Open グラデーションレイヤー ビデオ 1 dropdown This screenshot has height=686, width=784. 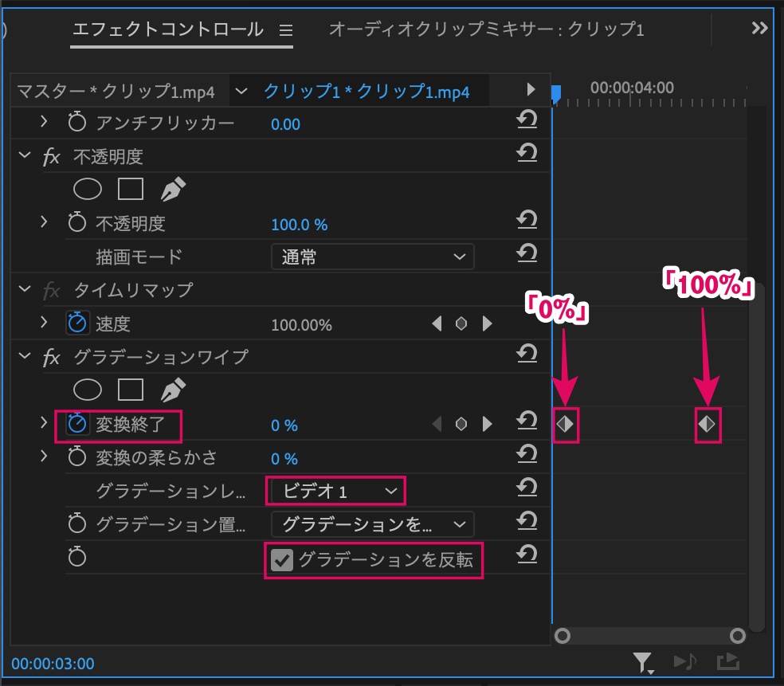(336, 491)
